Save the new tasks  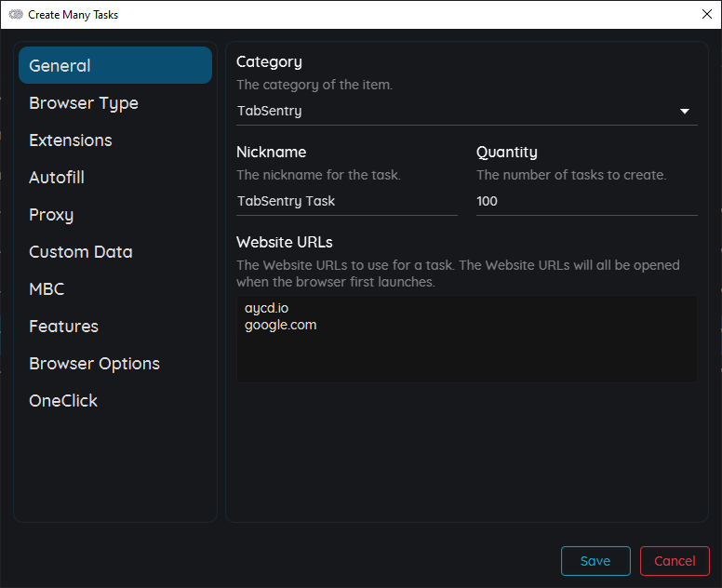click(595, 561)
